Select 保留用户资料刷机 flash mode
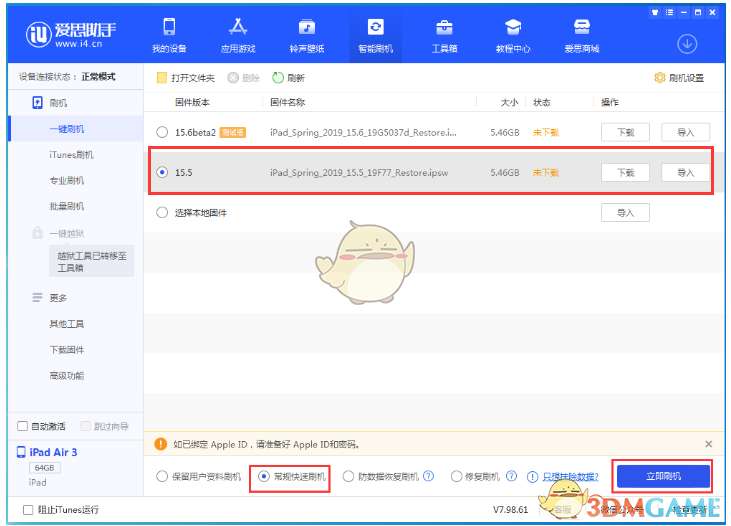The width and height of the screenshot is (731, 526). (162, 477)
